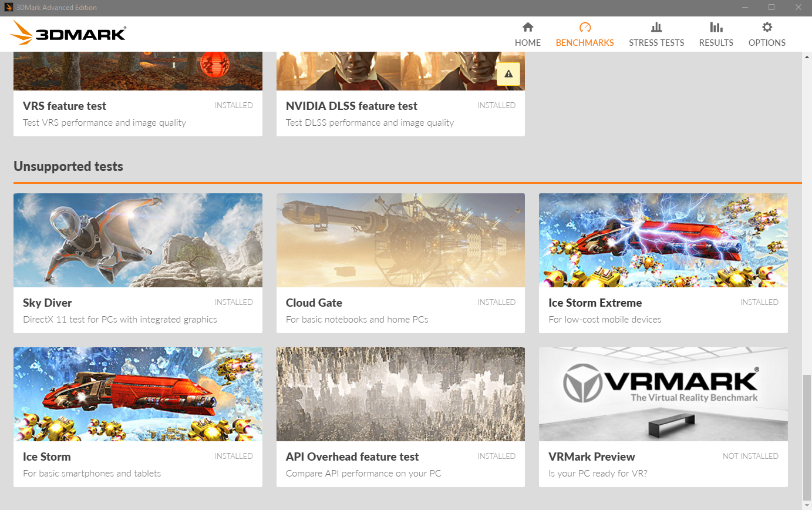Click the scrollbar down arrow

coord(807,505)
